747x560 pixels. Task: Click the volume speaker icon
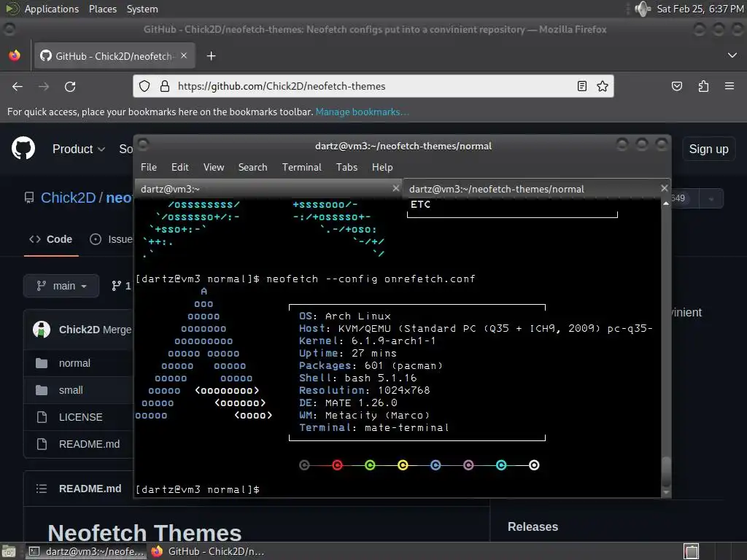(x=643, y=9)
